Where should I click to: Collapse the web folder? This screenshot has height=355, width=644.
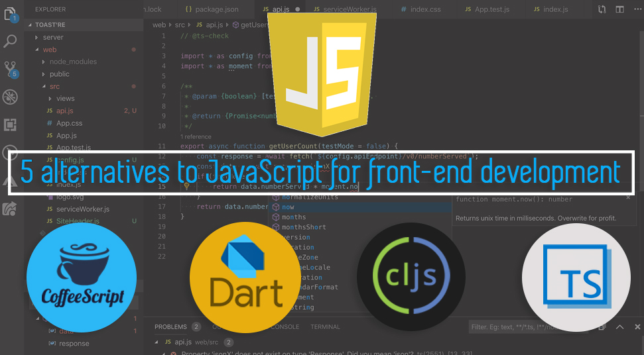coord(36,50)
